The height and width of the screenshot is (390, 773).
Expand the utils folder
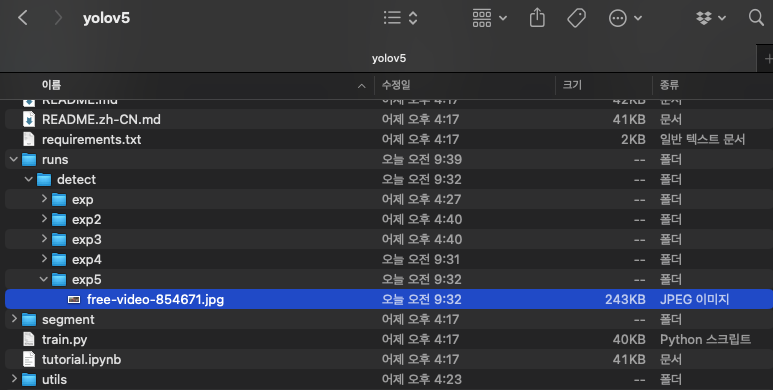pyautogui.click(x=14, y=379)
